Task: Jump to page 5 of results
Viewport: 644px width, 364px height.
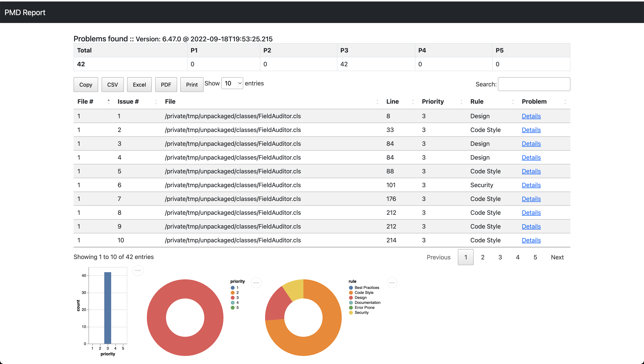Action: [x=535, y=257]
